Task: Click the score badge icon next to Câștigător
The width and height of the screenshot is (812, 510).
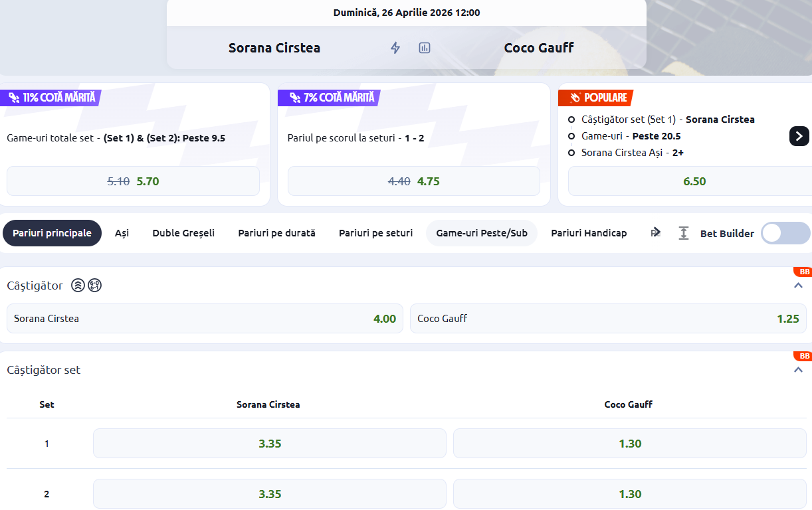Action: 94,286
